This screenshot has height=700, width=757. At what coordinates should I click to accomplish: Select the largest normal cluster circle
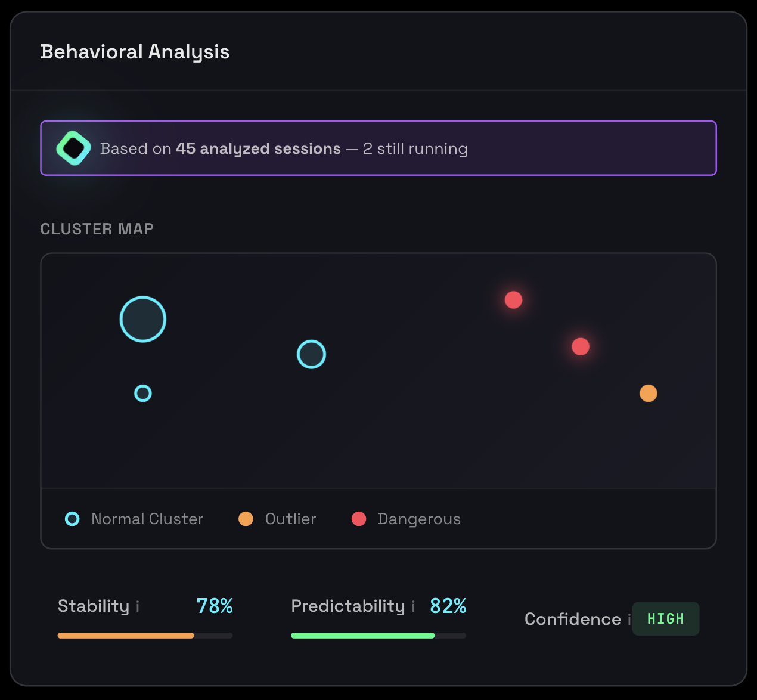pos(142,319)
